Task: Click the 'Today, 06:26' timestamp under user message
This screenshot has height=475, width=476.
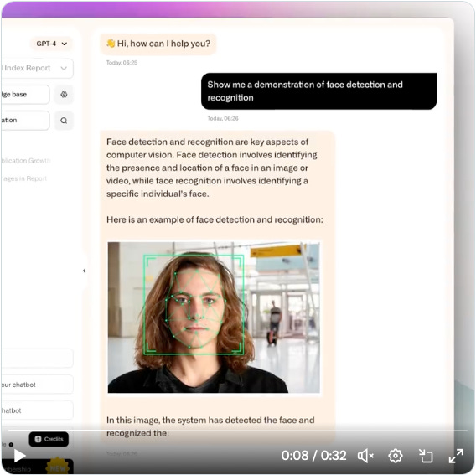Action: 223,118
